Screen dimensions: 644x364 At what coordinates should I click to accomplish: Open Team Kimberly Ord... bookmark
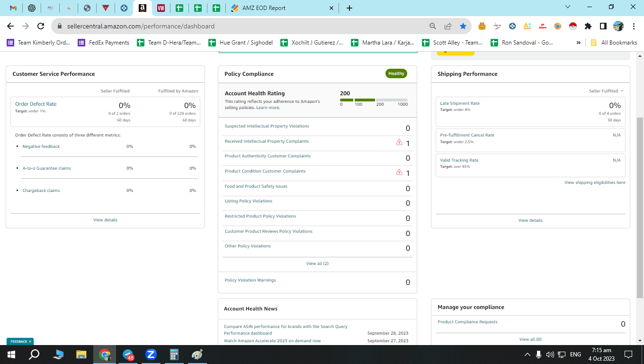pyautogui.click(x=38, y=43)
